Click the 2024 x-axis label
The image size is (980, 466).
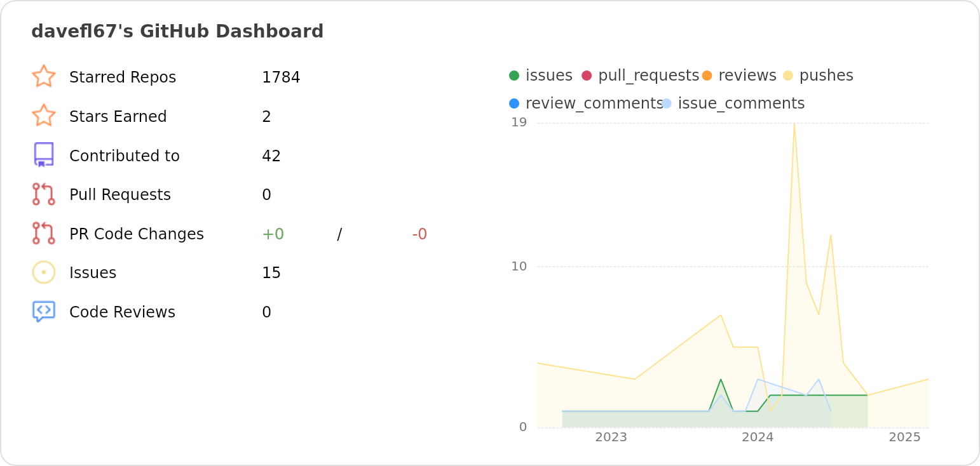coord(758,437)
